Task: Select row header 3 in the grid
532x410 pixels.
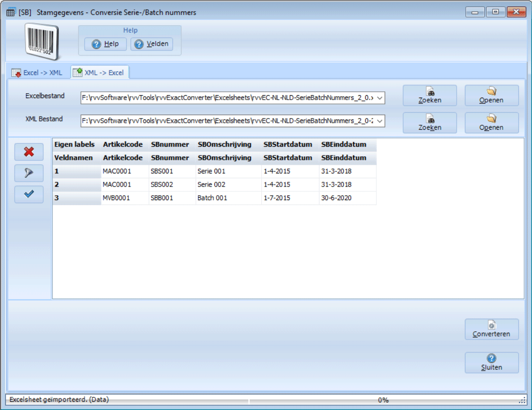Action: [x=77, y=198]
